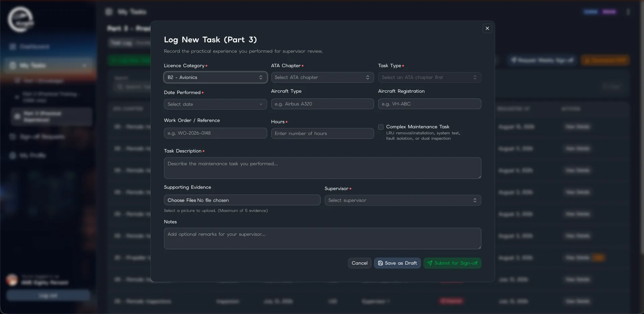Click Save as Draft button
This screenshot has width=644, height=314.
pyautogui.click(x=397, y=263)
